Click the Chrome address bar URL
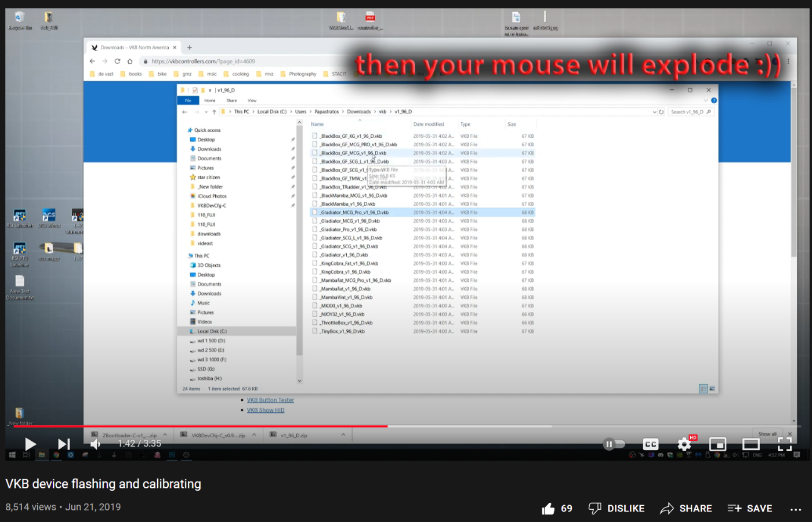812x522 pixels. click(x=203, y=61)
